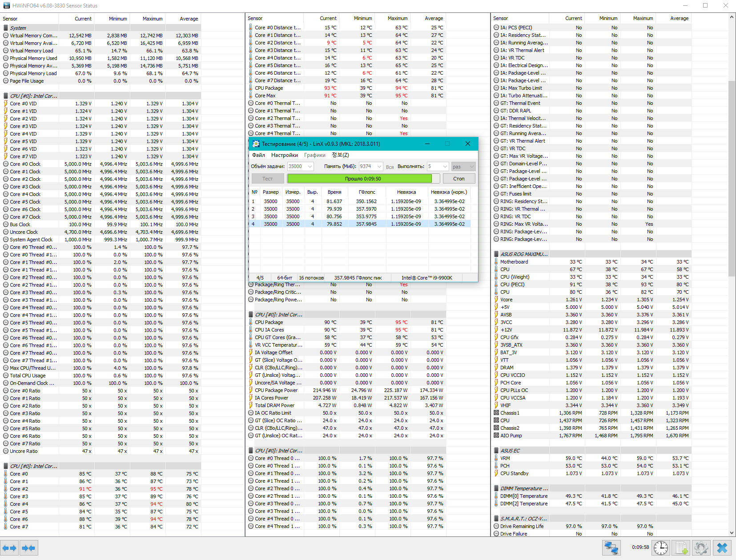The width and height of the screenshot is (736, 560).
Task: Start logging with the sheet-plus icon
Action: [x=681, y=548]
